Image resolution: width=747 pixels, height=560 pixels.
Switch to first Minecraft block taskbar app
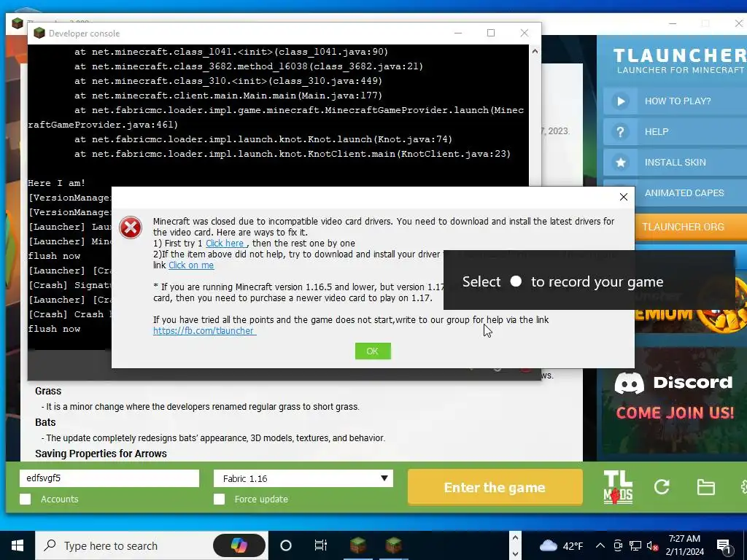coord(357,545)
